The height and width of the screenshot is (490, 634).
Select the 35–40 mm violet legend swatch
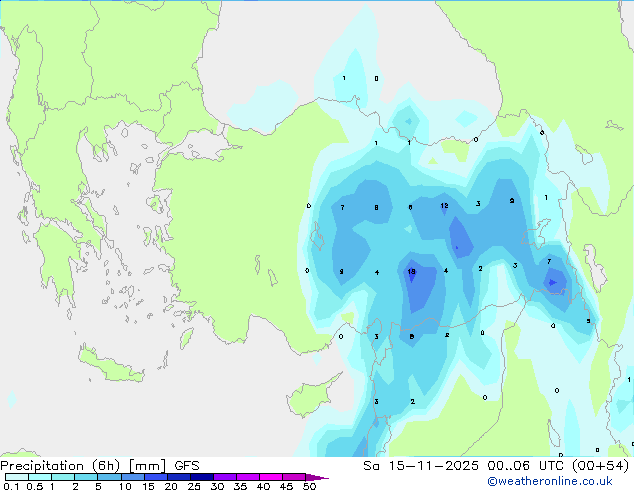[248, 477]
